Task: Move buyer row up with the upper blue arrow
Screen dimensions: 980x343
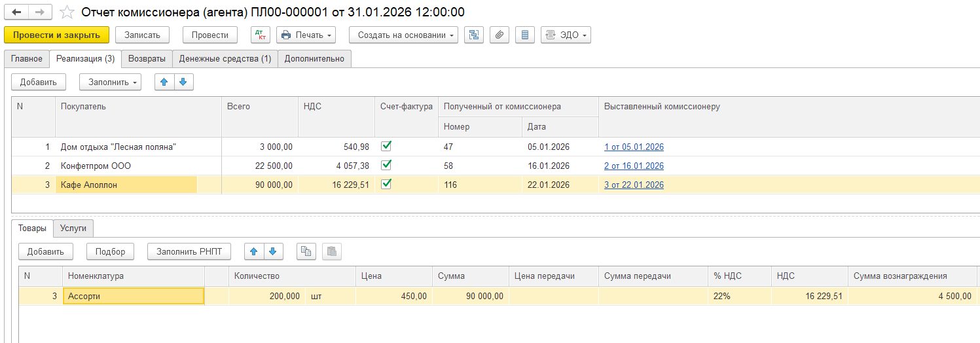Action: [164, 82]
